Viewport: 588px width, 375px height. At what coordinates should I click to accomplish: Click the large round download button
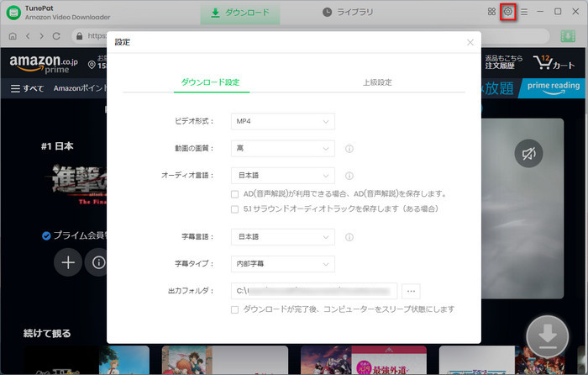tap(548, 336)
